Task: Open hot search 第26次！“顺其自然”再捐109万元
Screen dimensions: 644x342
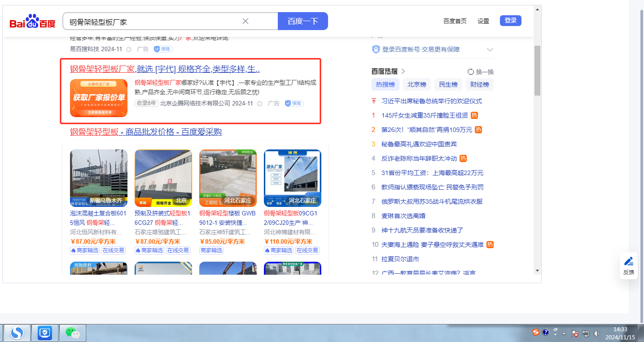Action: pyautogui.click(x=427, y=130)
